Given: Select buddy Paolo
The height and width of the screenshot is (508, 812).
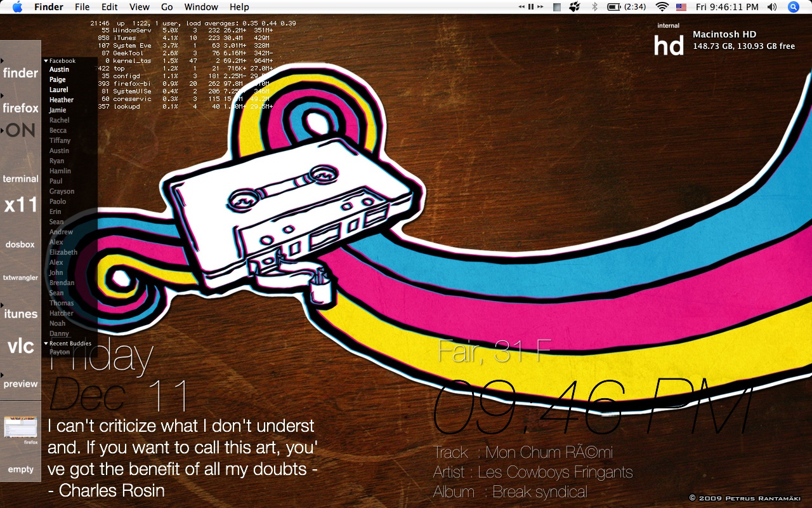Looking at the screenshot, I should (58, 202).
